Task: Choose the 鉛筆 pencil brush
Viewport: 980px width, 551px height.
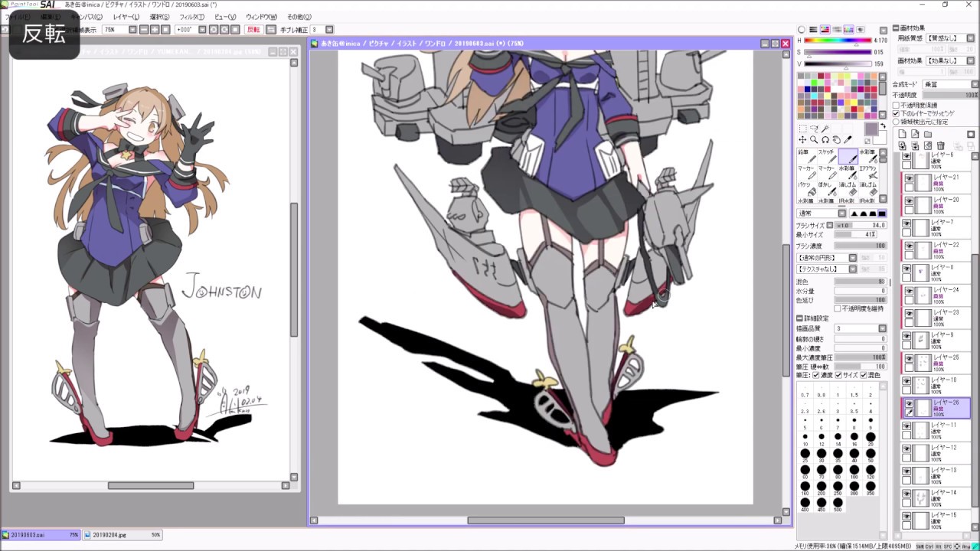Action: point(807,157)
